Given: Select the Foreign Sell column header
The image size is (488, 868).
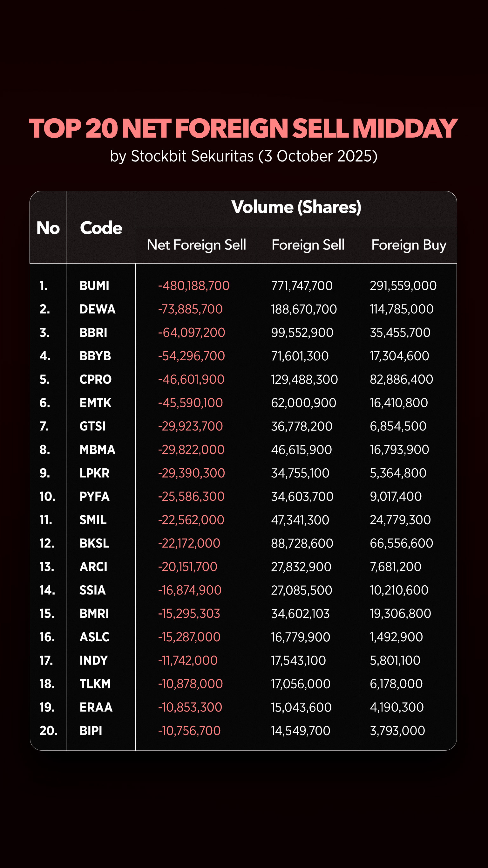Looking at the screenshot, I should click(x=308, y=245).
